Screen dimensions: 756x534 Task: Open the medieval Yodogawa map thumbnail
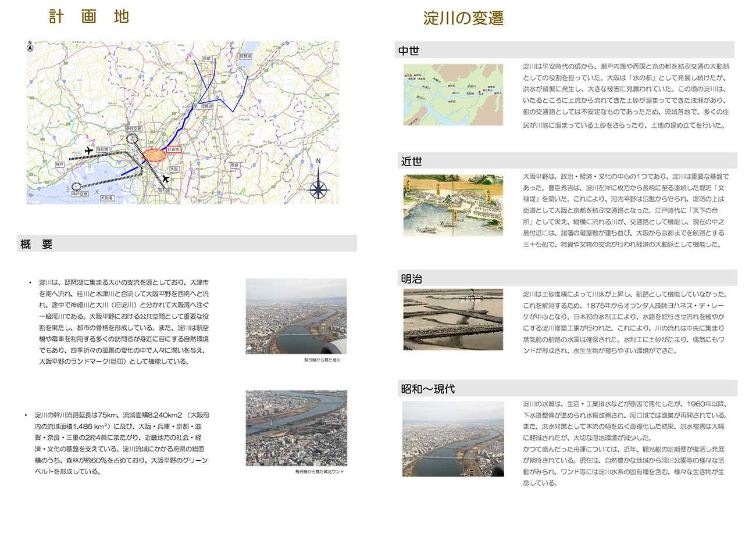pyautogui.click(x=453, y=95)
